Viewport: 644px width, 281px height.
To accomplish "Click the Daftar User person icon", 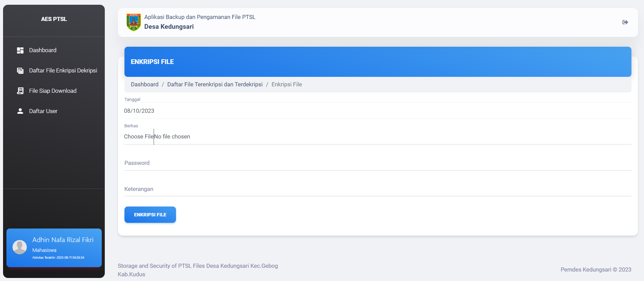I will point(20,111).
